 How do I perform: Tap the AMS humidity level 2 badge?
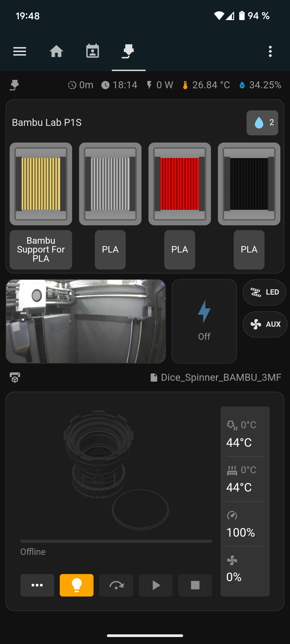pyautogui.click(x=262, y=123)
